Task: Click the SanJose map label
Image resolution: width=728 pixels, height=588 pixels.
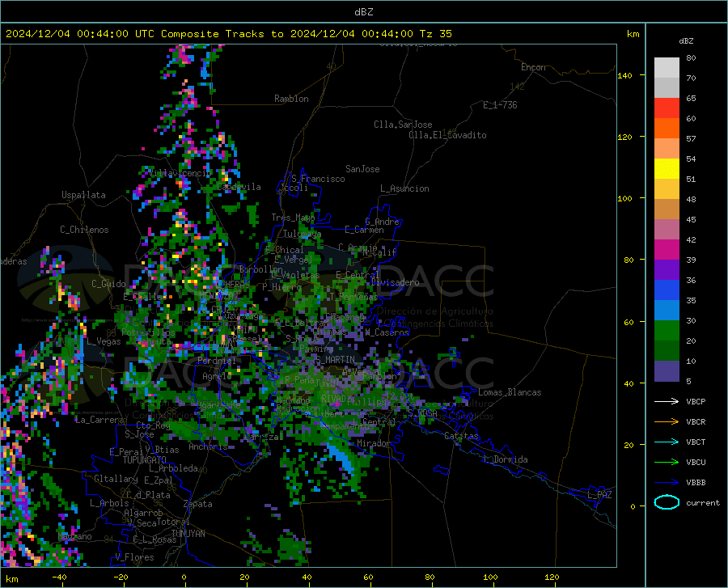Action: click(x=362, y=169)
